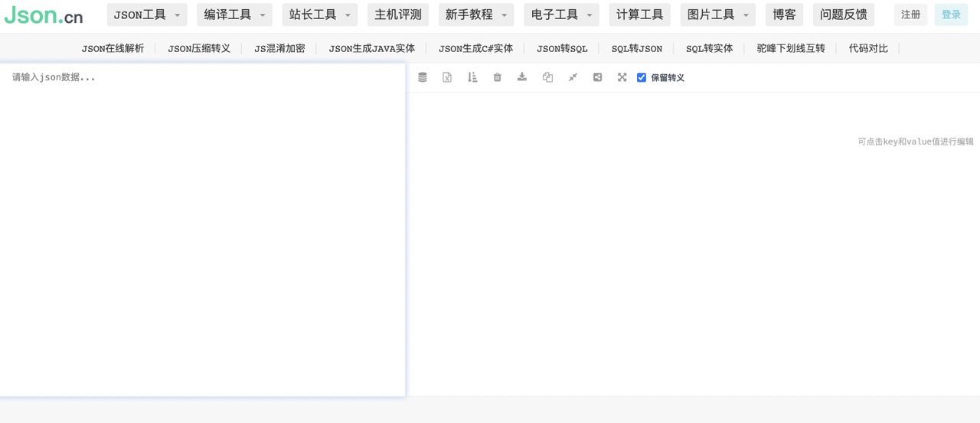Open the 代码对比 link

tap(868, 48)
